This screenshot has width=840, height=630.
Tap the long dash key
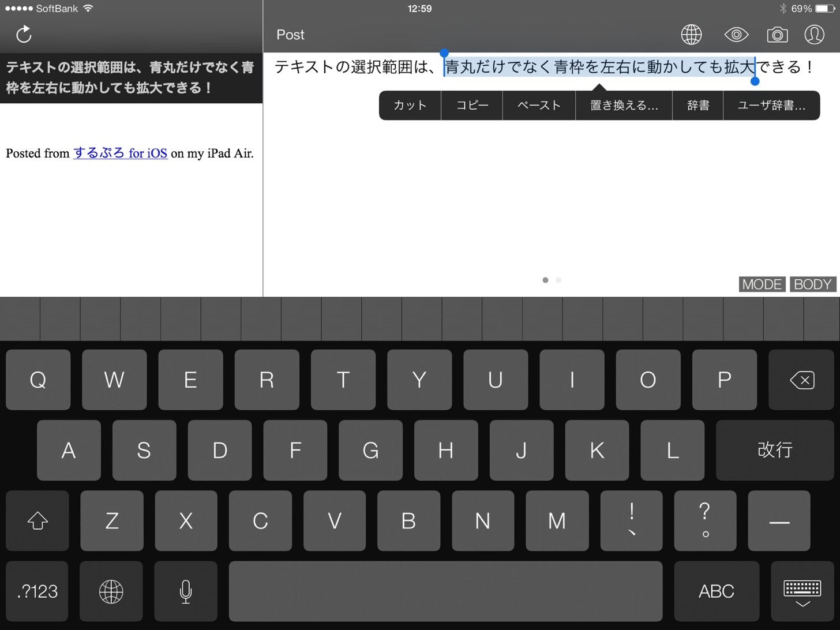(x=779, y=521)
